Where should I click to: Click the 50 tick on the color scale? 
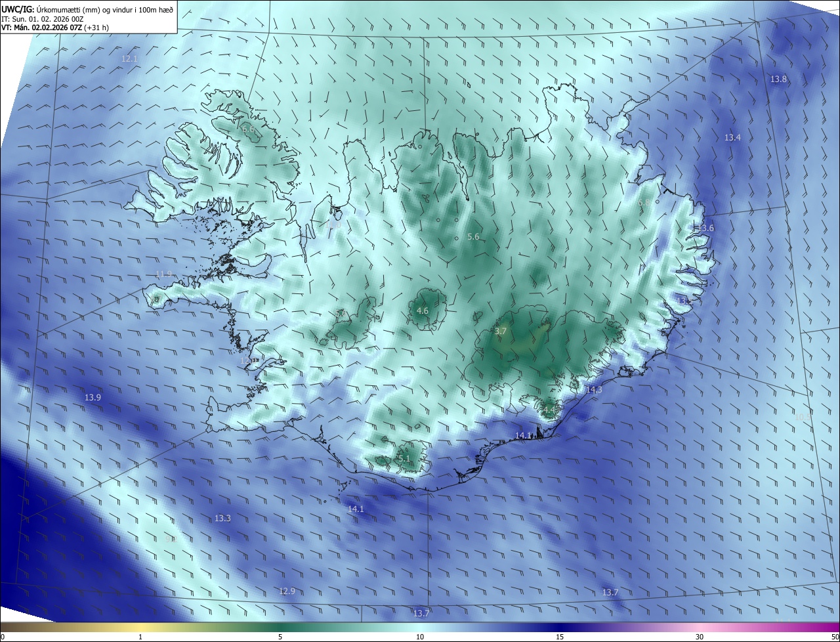835,637
